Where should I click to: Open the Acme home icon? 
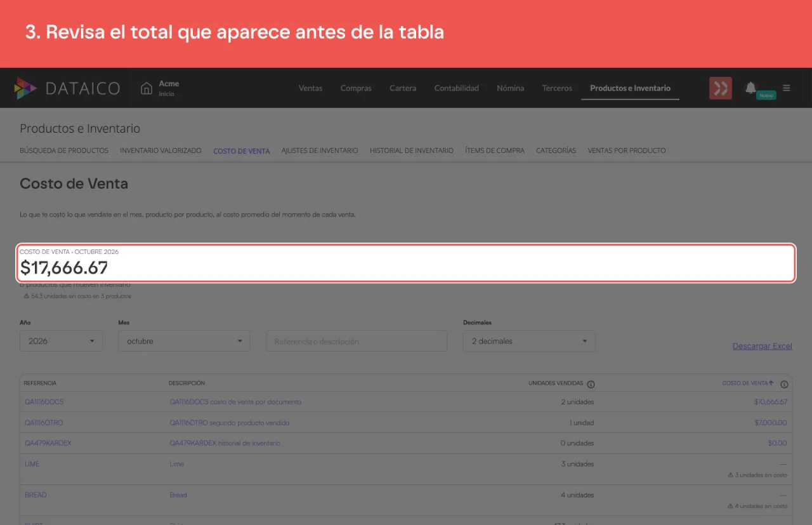[x=147, y=88]
